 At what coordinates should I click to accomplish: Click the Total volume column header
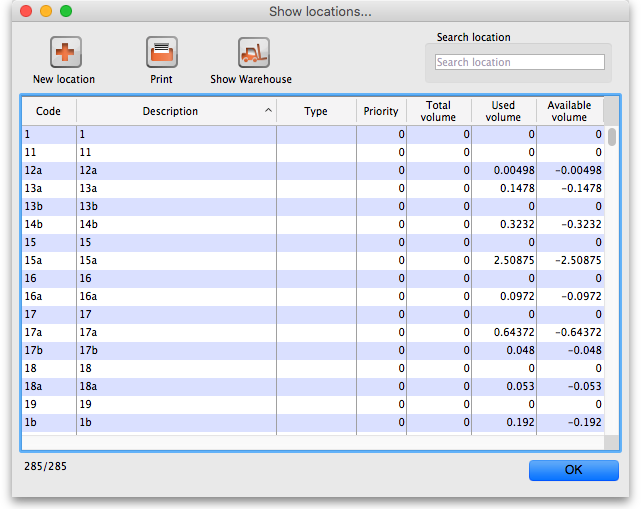click(x=438, y=111)
